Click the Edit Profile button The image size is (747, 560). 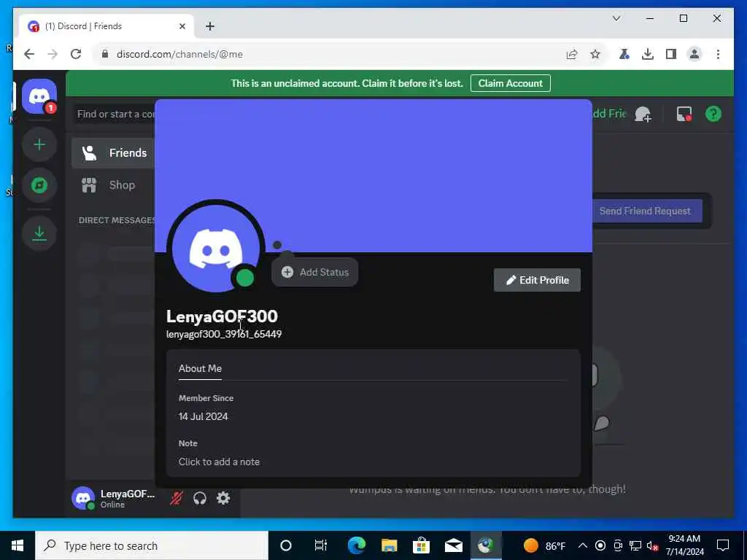point(537,280)
